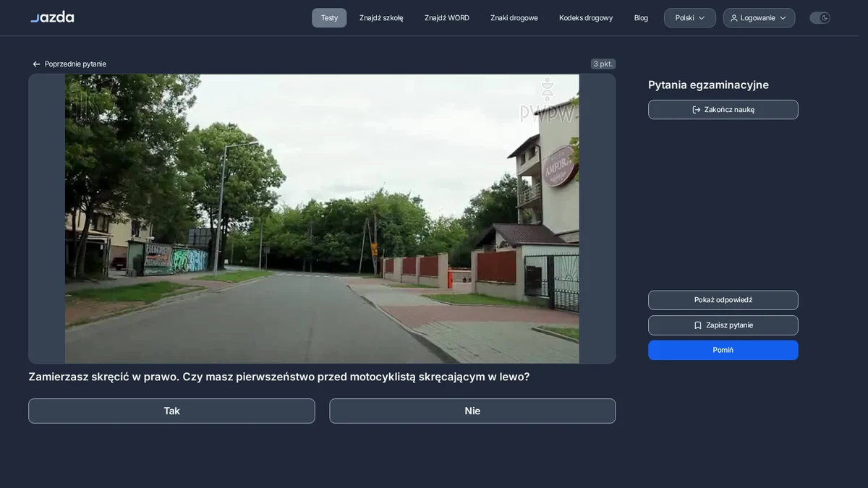Click Pokaż odpowiedź button
Image resolution: width=868 pixels, height=488 pixels.
click(x=723, y=300)
